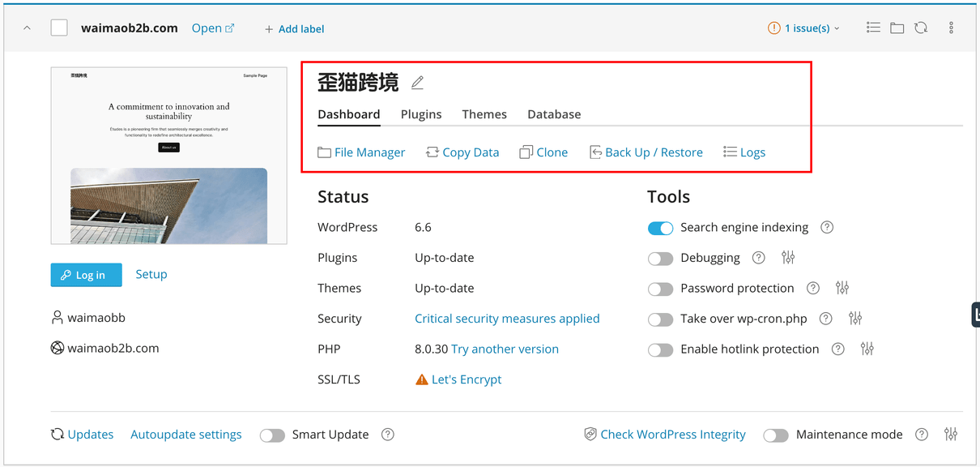The image size is (980, 467).
Task: Open the three-dot options menu for waimaob2b.com
Action: point(950,27)
